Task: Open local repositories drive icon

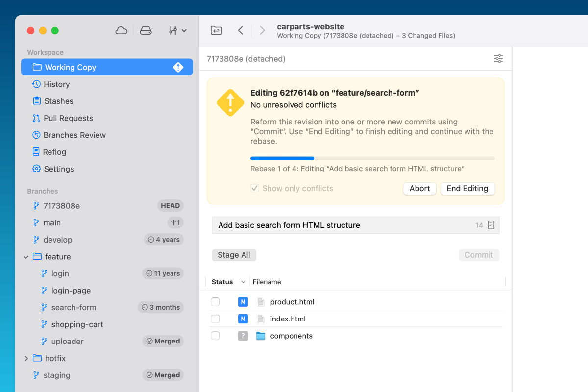Action: click(x=146, y=31)
